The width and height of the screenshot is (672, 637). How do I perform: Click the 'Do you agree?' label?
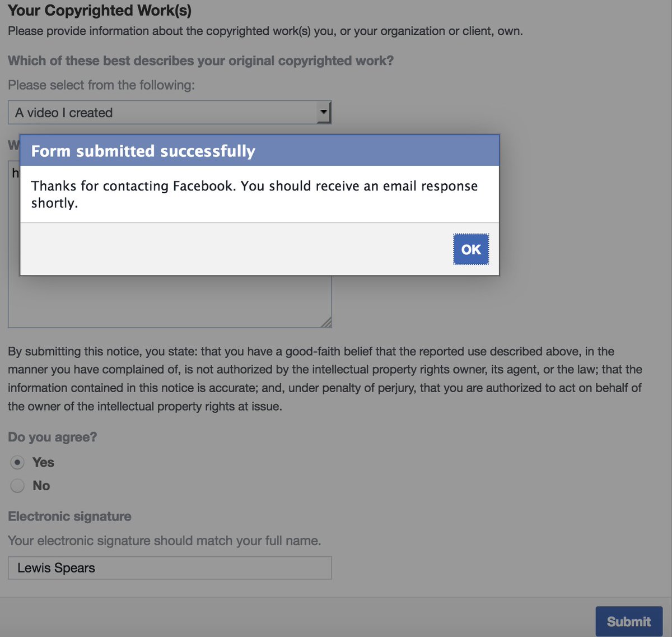coord(53,437)
